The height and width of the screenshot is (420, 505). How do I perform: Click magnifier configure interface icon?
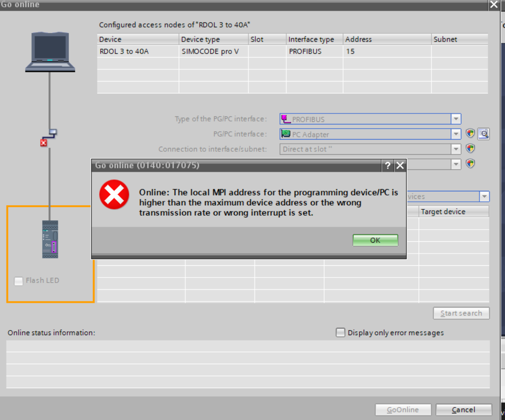pyautogui.click(x=484, y=134)
